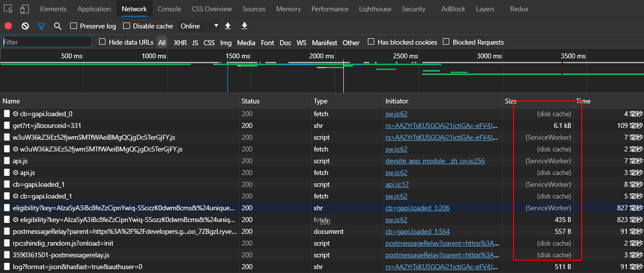Open the Sources tab
This screenshot has width=644, height=273.
pyautogui.click(x=254, y=9)
